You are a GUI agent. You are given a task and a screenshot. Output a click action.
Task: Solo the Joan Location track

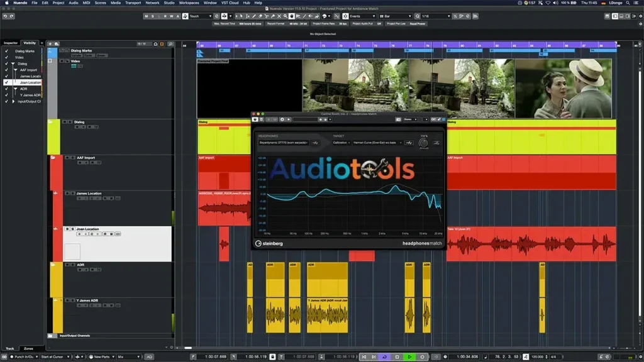pyautogui.click(x=72, y=229)
